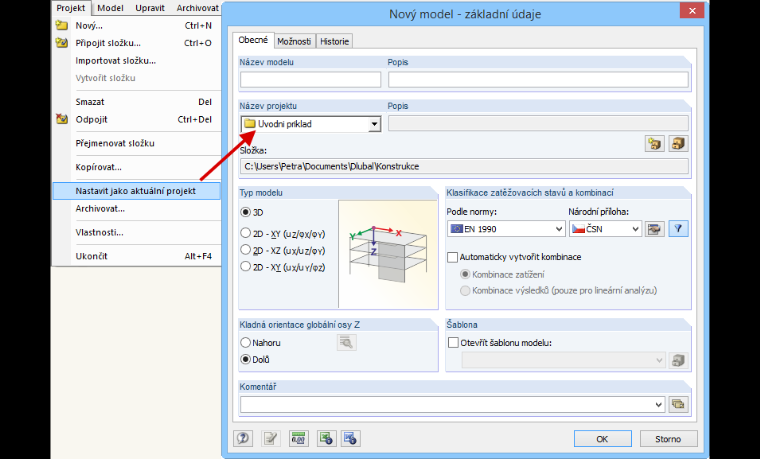Open the units and decimals icon

[299, 439]
